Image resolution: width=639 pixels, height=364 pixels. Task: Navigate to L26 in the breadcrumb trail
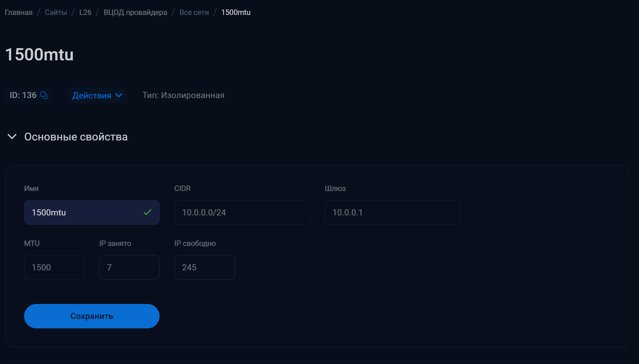(x=85, y=13)
